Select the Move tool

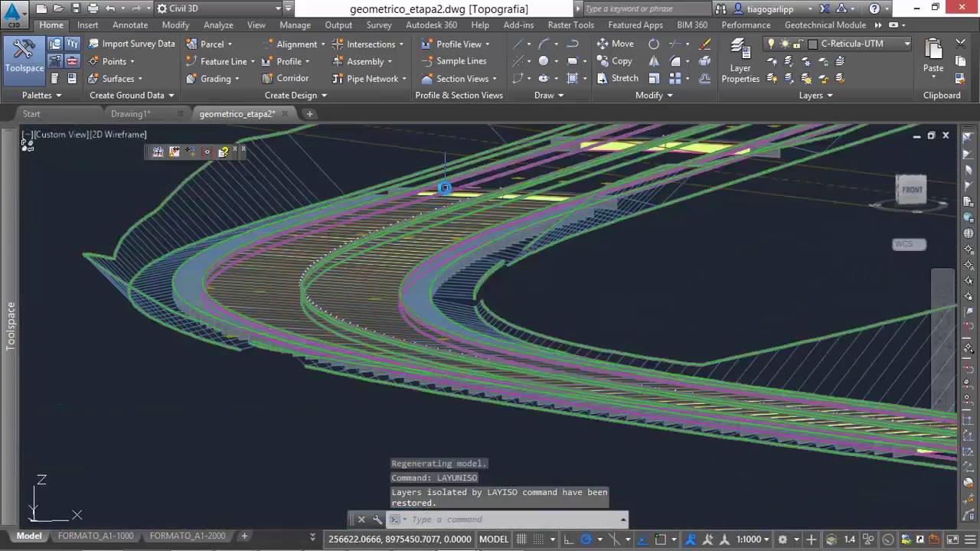615,44
